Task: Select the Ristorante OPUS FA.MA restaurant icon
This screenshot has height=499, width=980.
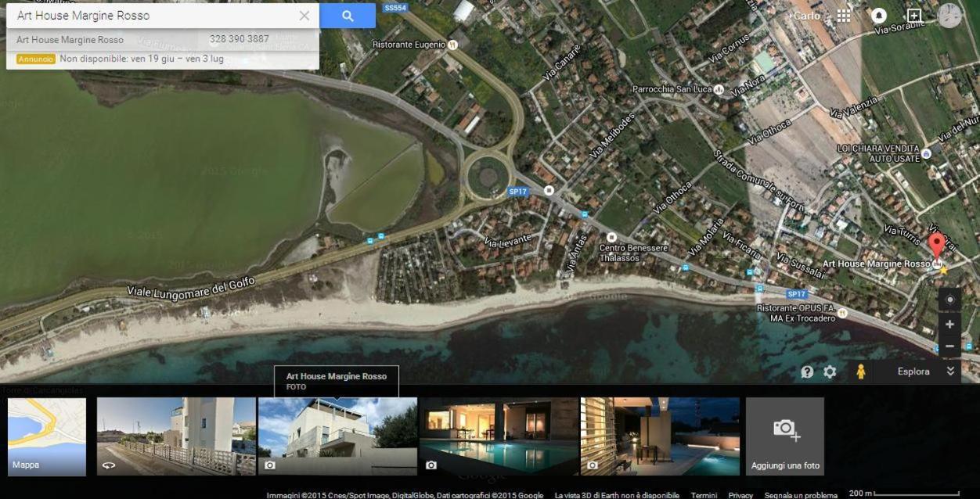Action: coord(842,314)
